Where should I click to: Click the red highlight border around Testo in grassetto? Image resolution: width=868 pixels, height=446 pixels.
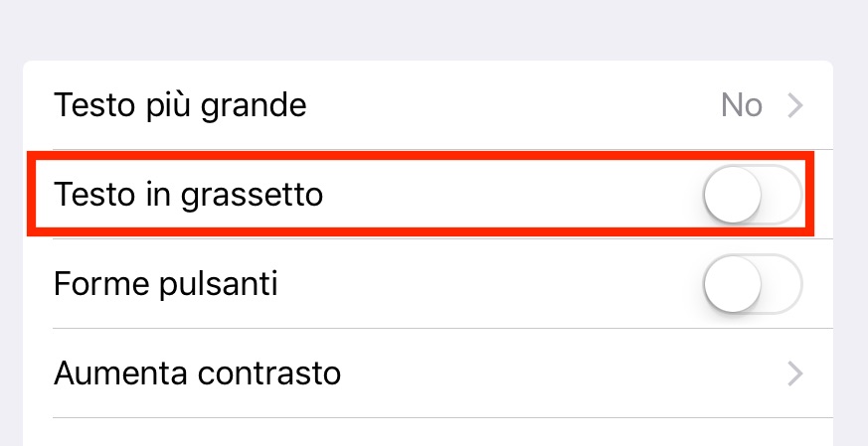pos(418,155)
